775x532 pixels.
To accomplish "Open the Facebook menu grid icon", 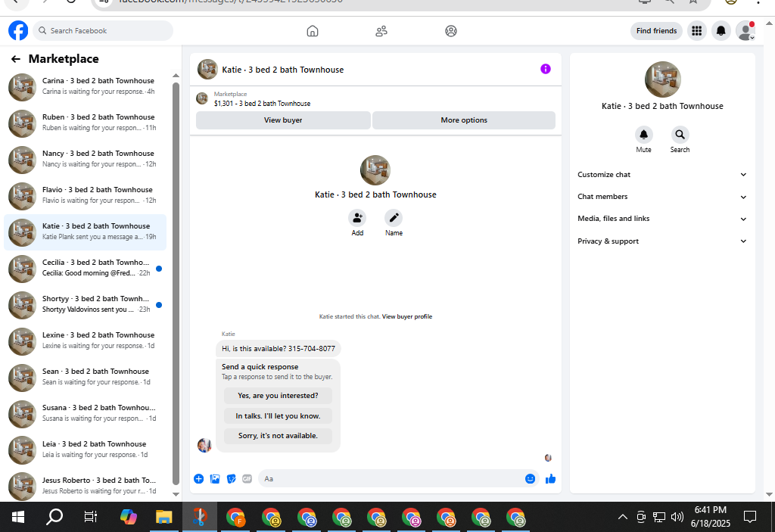I will (697, 31).
